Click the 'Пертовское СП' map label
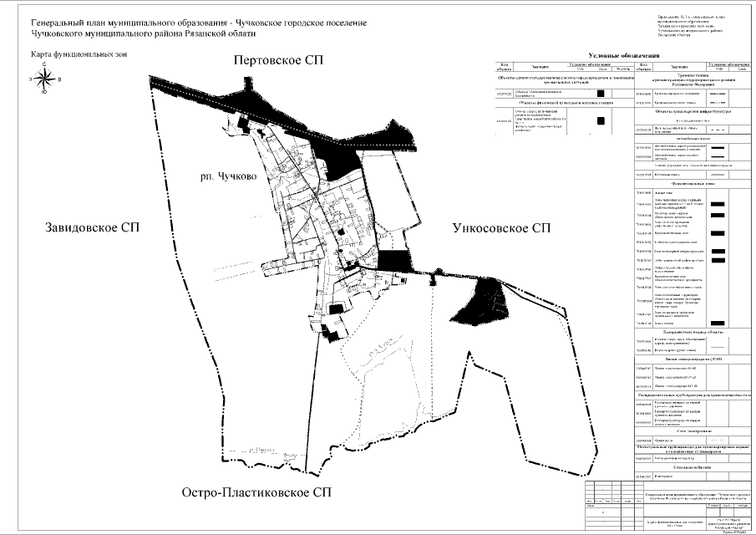Image resolution: width=756 pixels, height=535 pixels. [x=277, y=61]
